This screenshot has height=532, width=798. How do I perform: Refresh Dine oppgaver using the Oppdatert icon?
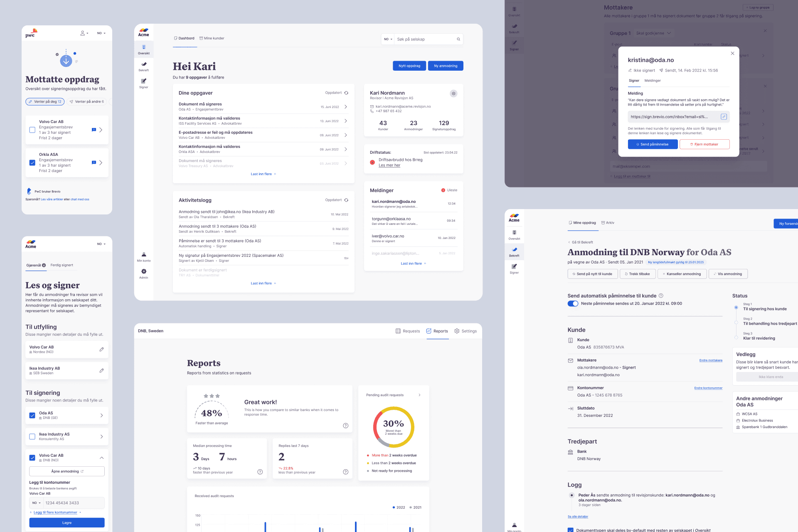click(x=346, y=93)
